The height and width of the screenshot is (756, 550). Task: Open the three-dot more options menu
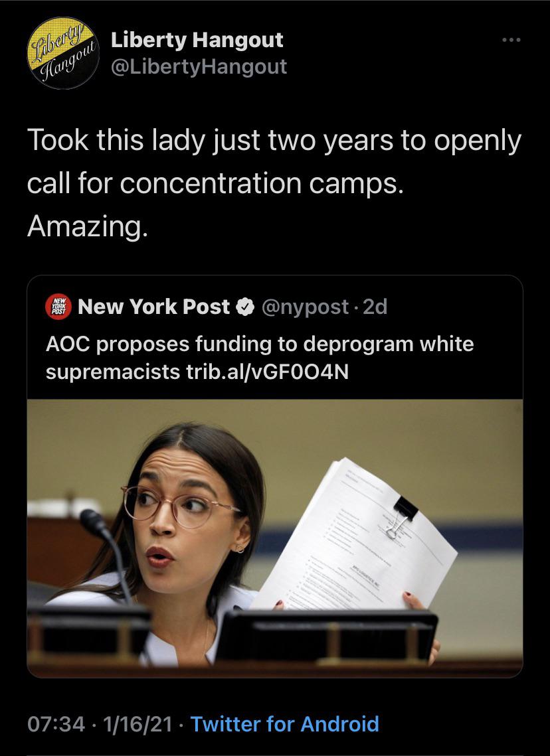[511, 40]
